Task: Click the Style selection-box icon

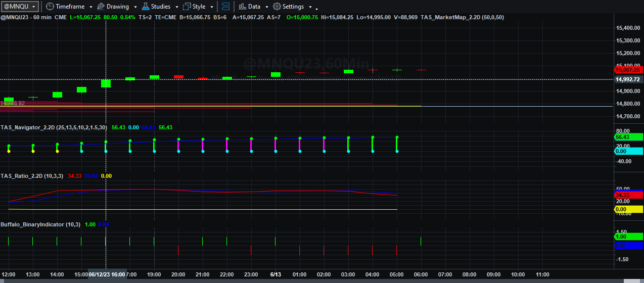Action: [187, 7]
